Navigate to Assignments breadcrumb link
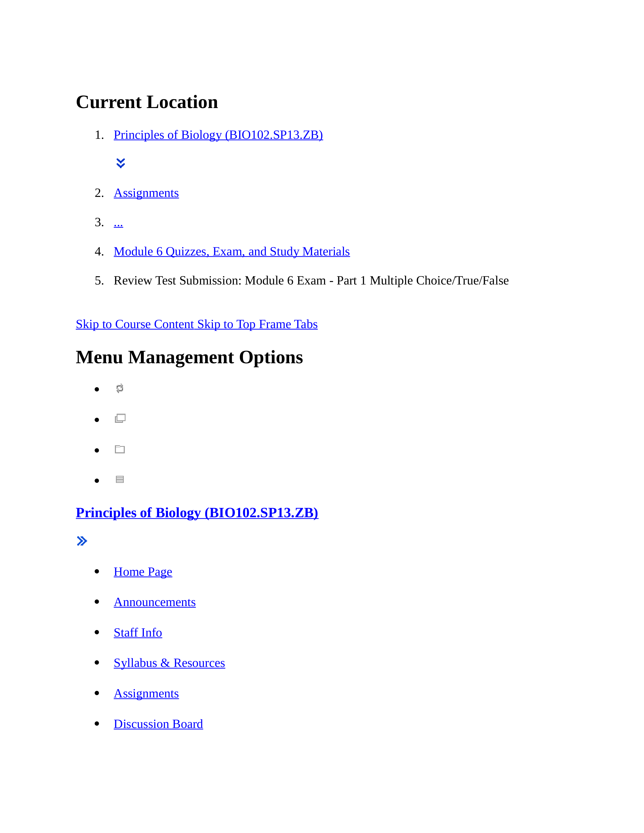Screen dimensions: 644x833 click(146, 193)
